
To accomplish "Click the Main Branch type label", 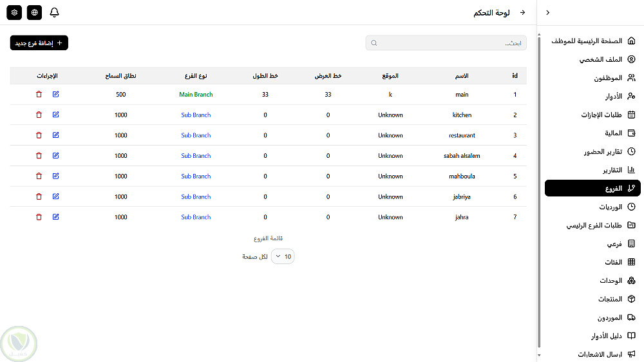I will tap(196, 95).
